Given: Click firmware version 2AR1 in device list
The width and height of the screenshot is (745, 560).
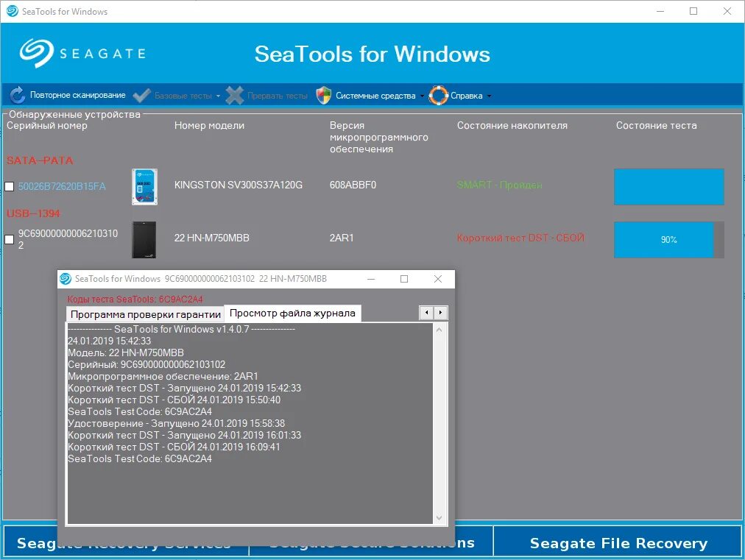Looking at the screenshot, I should pyautogui.click(x=342, y=238).
